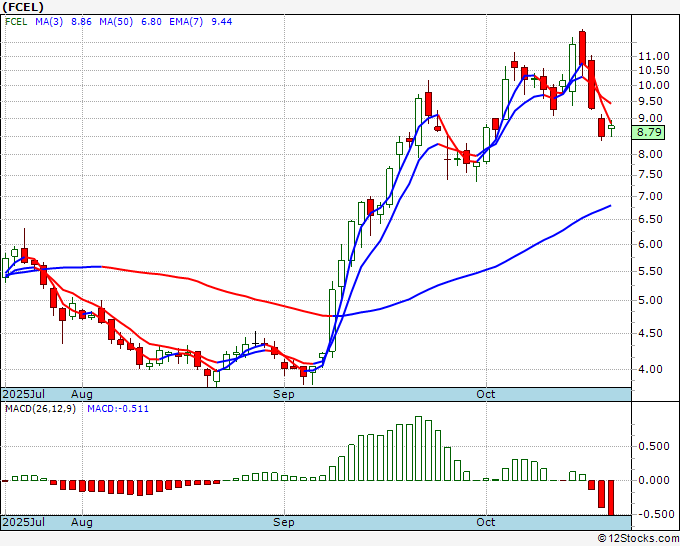This screenshot has height=546, width=680.
Task: Select Sep on the price chart timeline
Action: (285, 394)
